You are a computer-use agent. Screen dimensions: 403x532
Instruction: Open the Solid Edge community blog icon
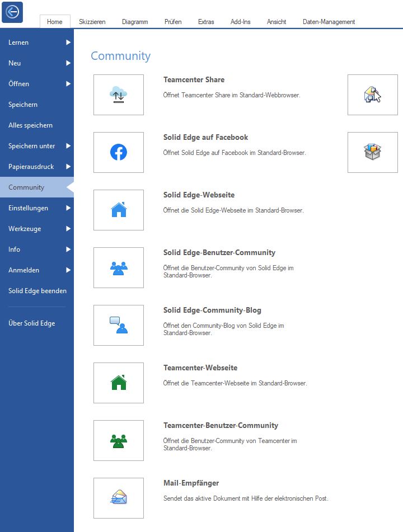119,326
